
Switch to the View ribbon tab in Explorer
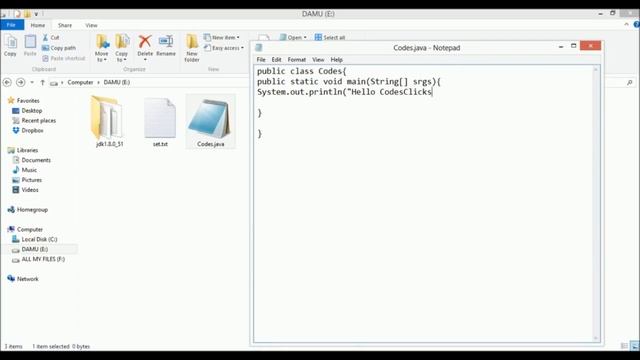(x=91, y=25)
